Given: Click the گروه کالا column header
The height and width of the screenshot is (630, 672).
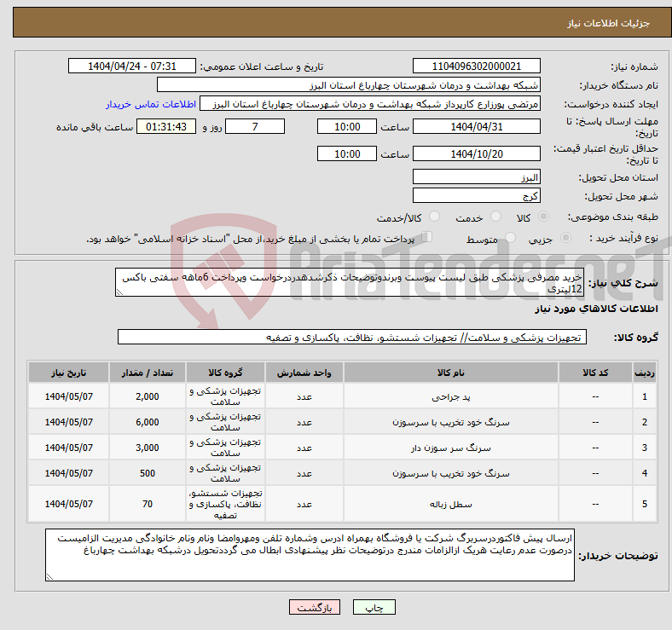Looking at the screenshot, I should point(225,373).
